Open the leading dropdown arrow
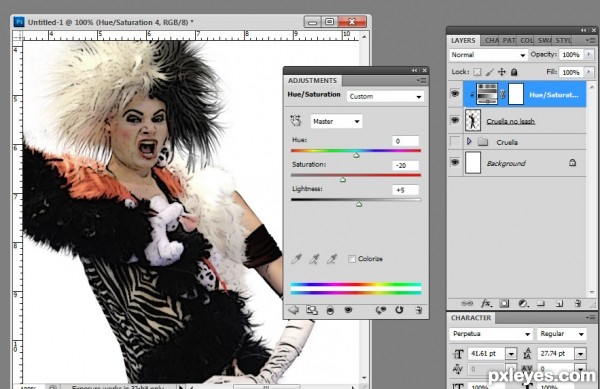This screenshot has width=600, height=389. [x=580, y=354]
